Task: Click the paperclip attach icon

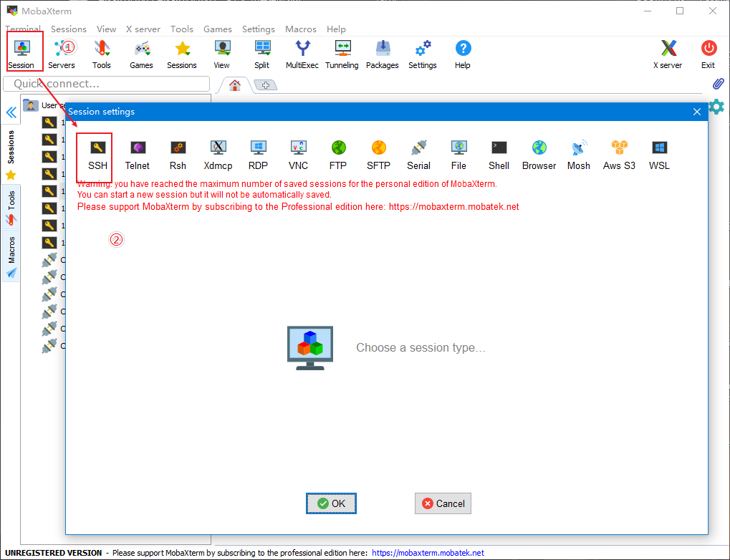Action: click(719, 84)
